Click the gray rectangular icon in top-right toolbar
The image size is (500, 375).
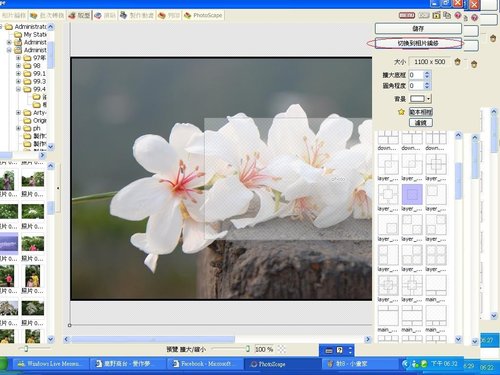coord(424,15)
